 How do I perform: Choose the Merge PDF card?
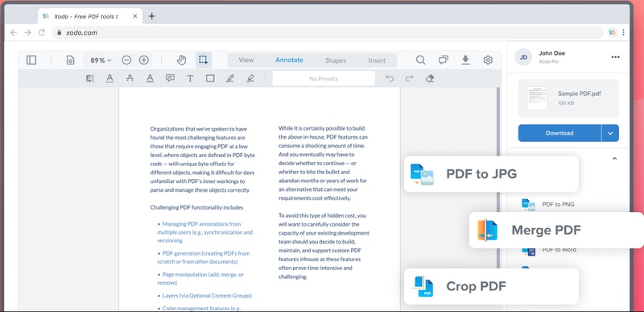tap(556, 231)
